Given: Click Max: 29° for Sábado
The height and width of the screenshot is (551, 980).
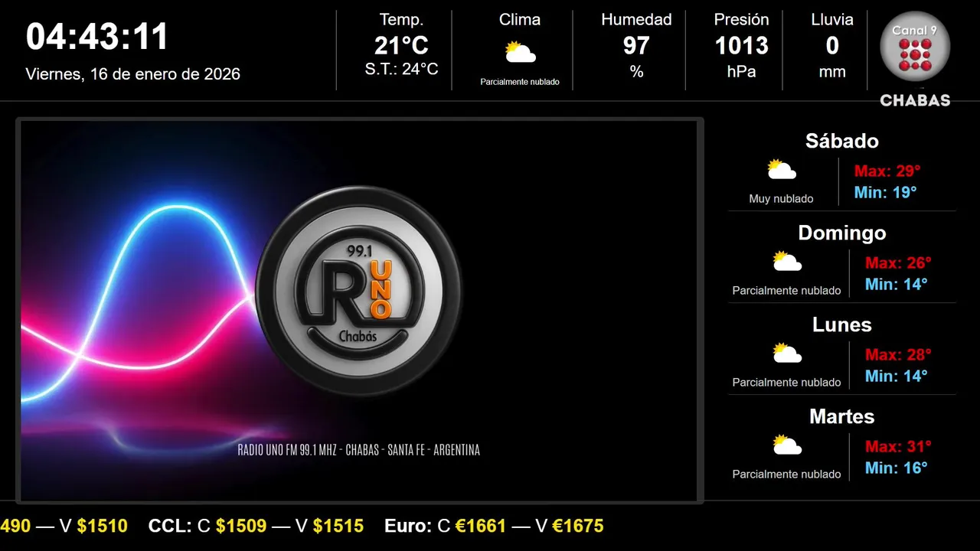Looking at the screenshot, I should point(887,171).
